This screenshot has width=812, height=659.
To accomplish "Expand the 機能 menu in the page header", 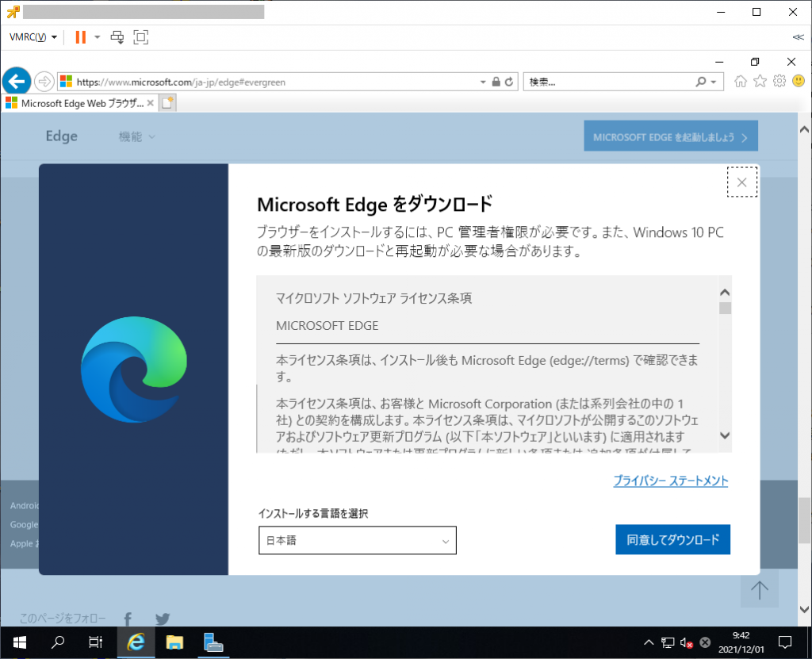I will click(x=136, y=136).
